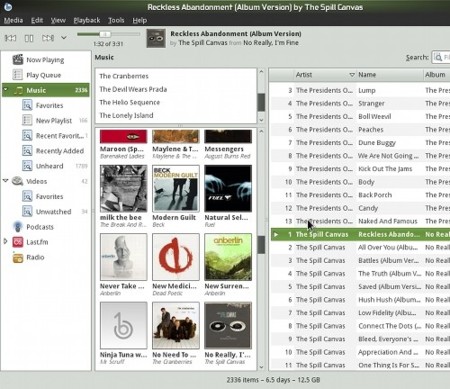Select the New Medicines album cover
Screen dimensions: 450x389
[x=176, y=257]
